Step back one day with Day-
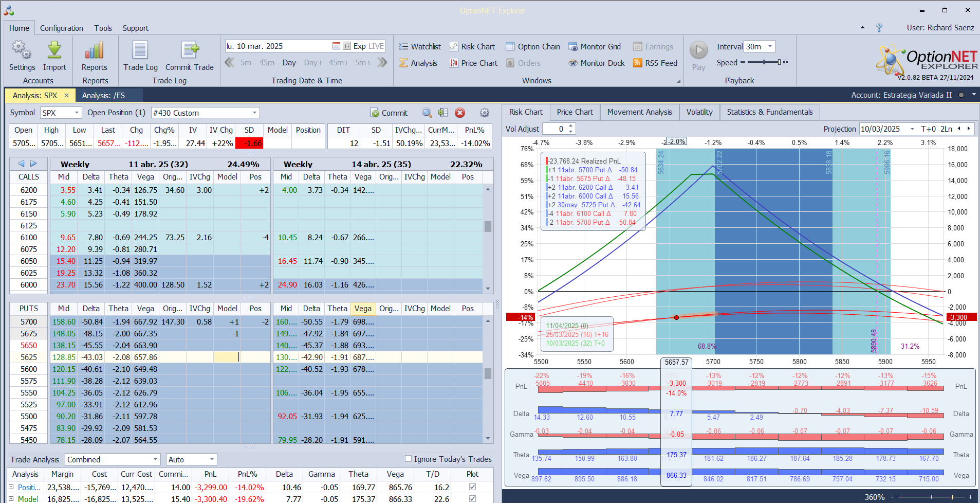Viewport: 980px width, 503px height. coord(290,63)
